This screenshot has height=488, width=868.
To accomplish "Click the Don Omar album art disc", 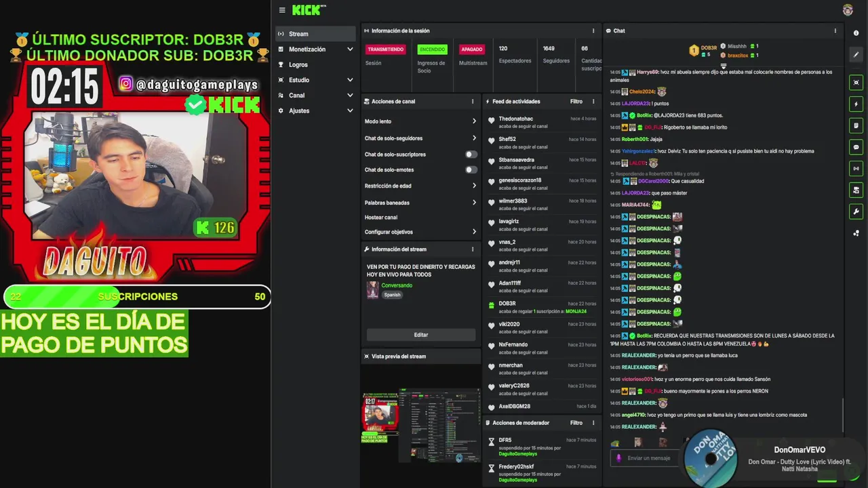I will tap(710, 458).
